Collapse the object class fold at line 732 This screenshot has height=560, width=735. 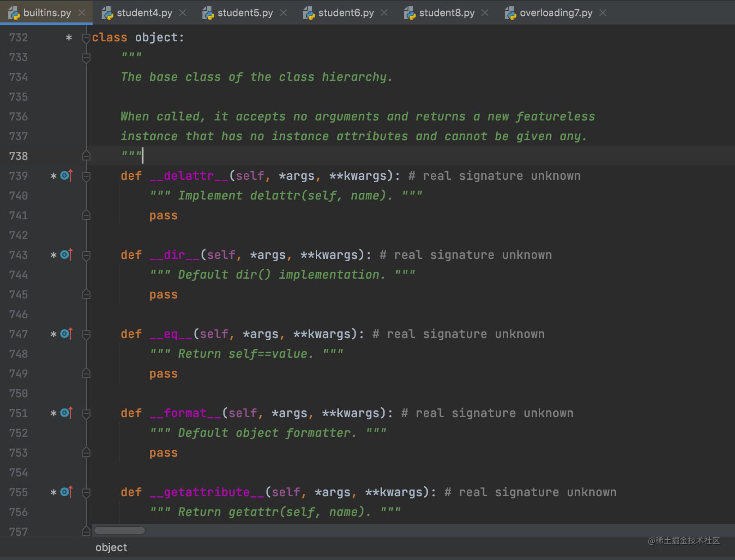pos(86,37)
